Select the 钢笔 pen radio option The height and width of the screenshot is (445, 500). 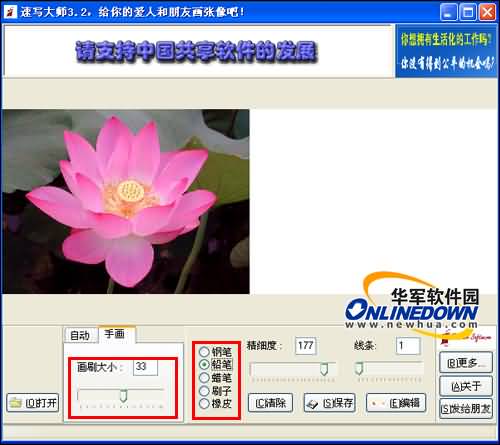[x=204, y=351]
